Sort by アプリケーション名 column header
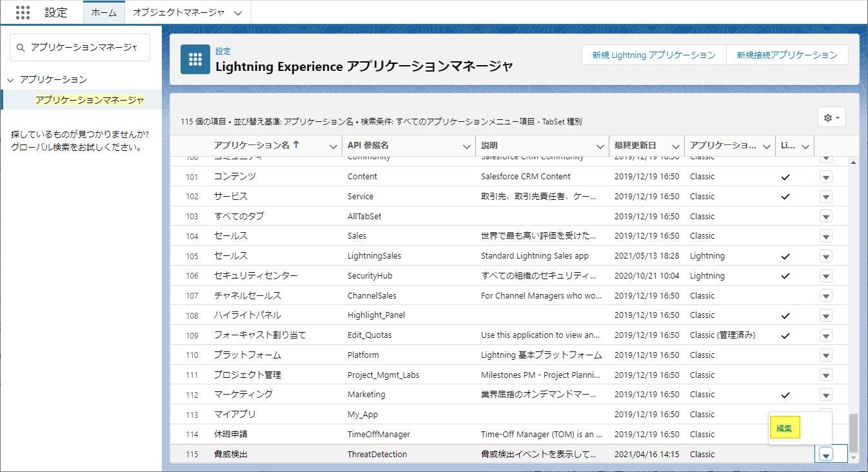 tap(252, 145)
